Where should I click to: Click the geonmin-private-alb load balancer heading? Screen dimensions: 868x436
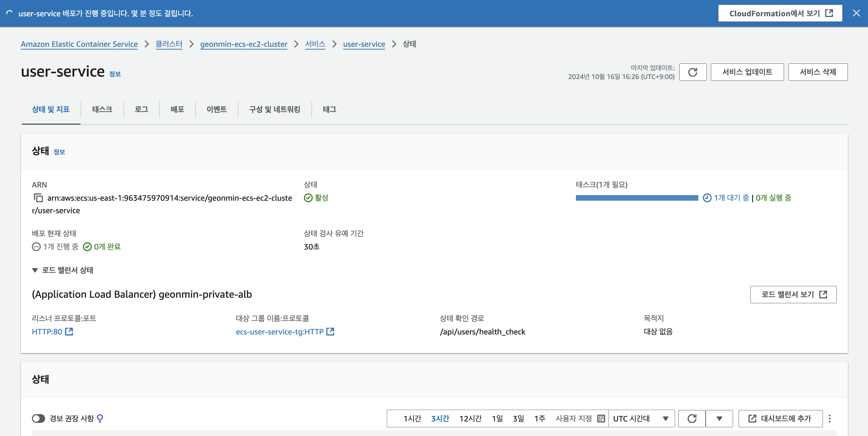[142, 294]
